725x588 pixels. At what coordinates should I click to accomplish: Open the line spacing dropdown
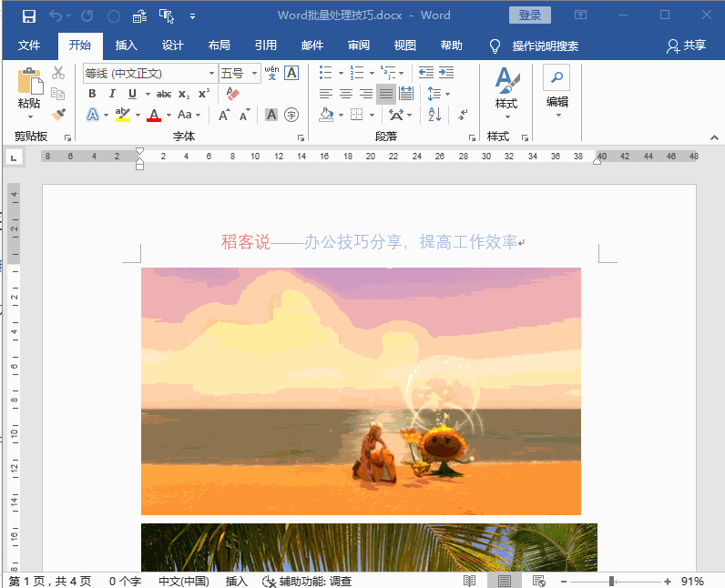click(x=438, y=95)
